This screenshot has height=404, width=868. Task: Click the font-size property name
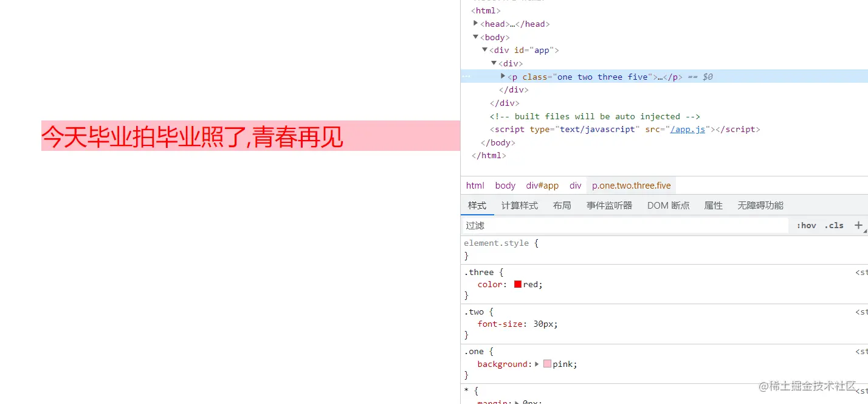(500, 324)
